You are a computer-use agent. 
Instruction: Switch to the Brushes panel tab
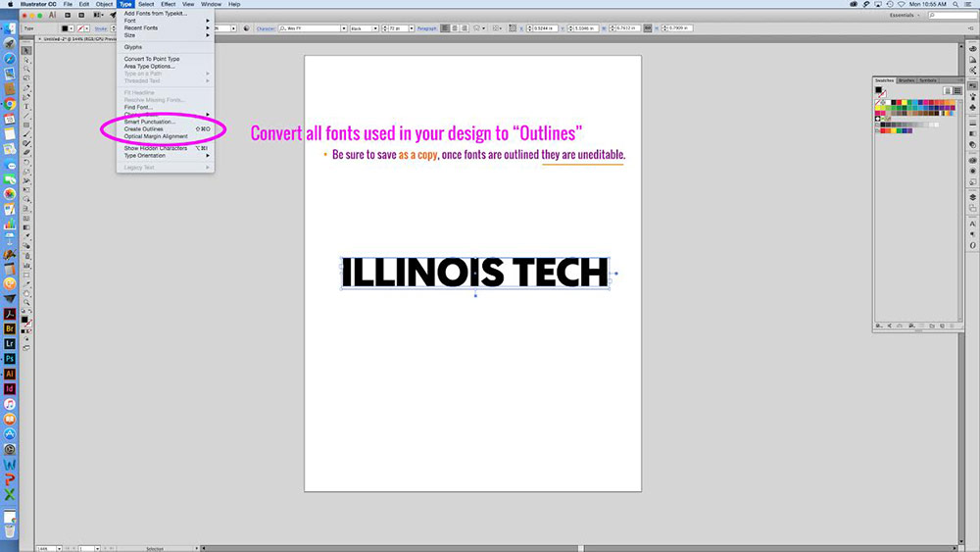[906, 80]
